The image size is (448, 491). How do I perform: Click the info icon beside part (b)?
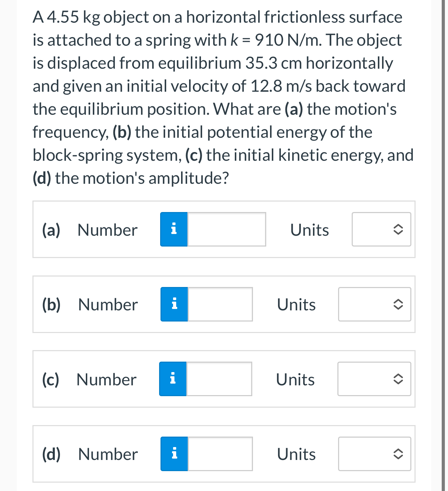coord(173,304)
